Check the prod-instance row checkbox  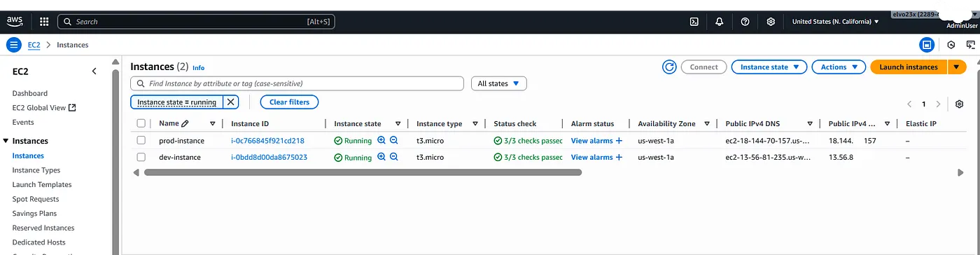pos(141,140)
